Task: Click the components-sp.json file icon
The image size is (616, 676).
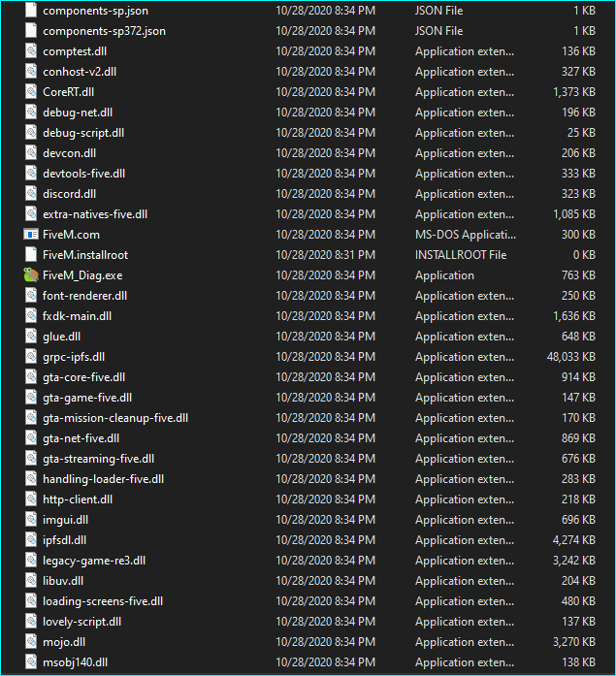Action: pyautogui.click(x=31, y=11)
